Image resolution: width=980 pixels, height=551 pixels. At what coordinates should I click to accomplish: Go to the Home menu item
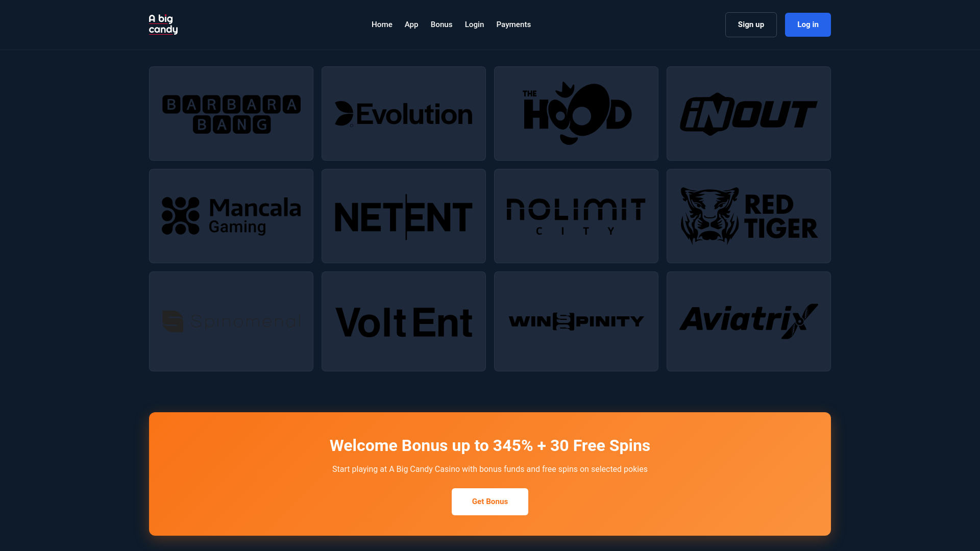tap(382, 24)
